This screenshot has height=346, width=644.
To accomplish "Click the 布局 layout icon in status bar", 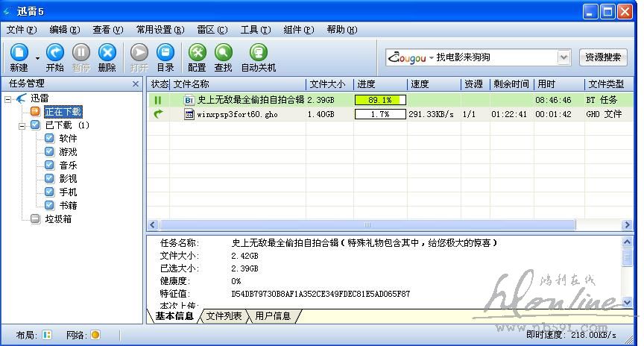I will click(x=47, y=335).
